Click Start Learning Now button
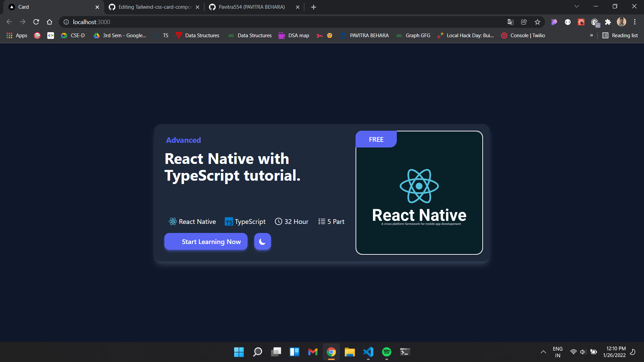 (x=206, y=242)
